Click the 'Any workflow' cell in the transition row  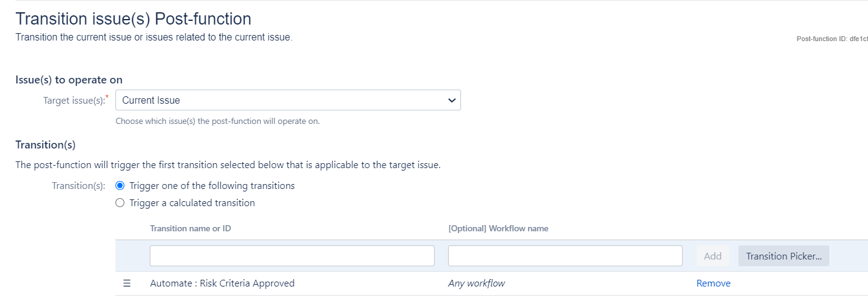pos(476,283)
